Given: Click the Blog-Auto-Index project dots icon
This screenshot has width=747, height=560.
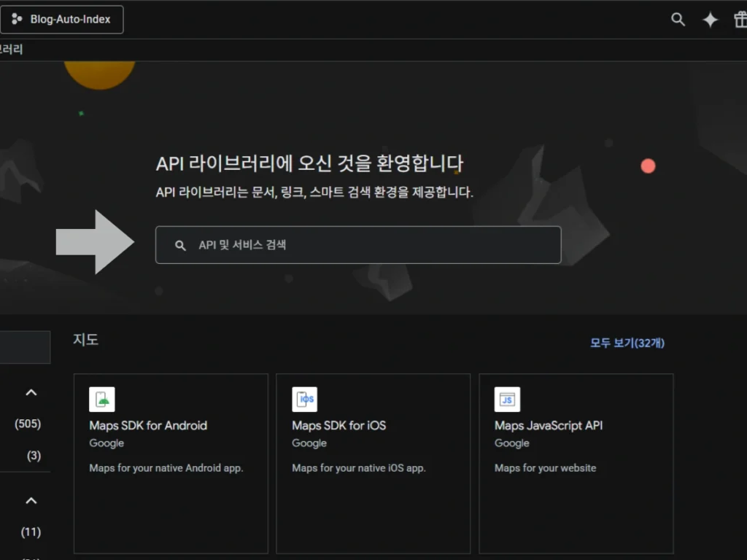Looking at the screenshot, I should click(x=17, y=19).
